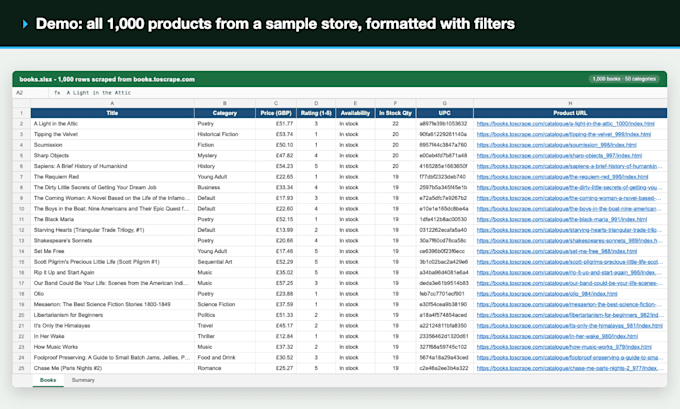The width and height of the screenshot is (680, 409).
Task: Open the sharp-objects product URL link
Action: [x=559, y=156]
